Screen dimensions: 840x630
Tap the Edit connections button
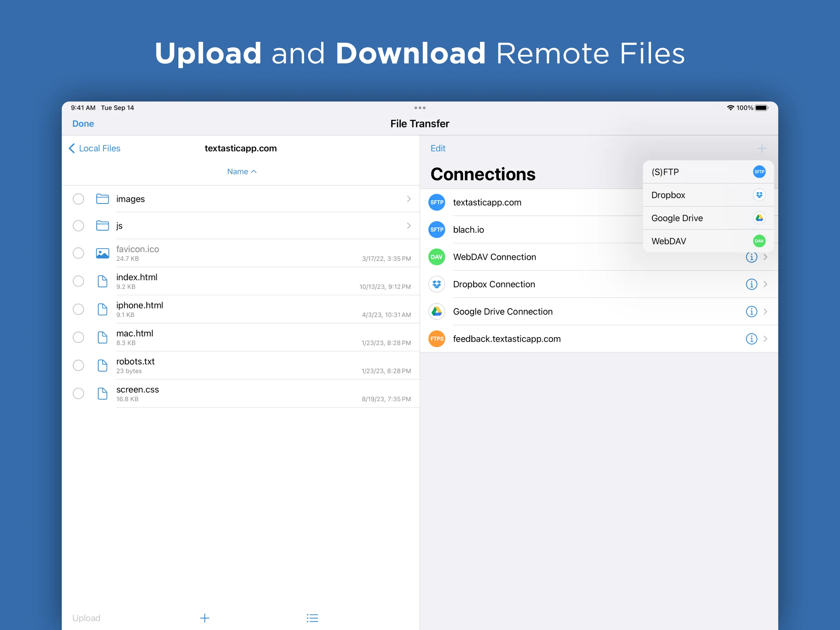[x=438, y=149]
